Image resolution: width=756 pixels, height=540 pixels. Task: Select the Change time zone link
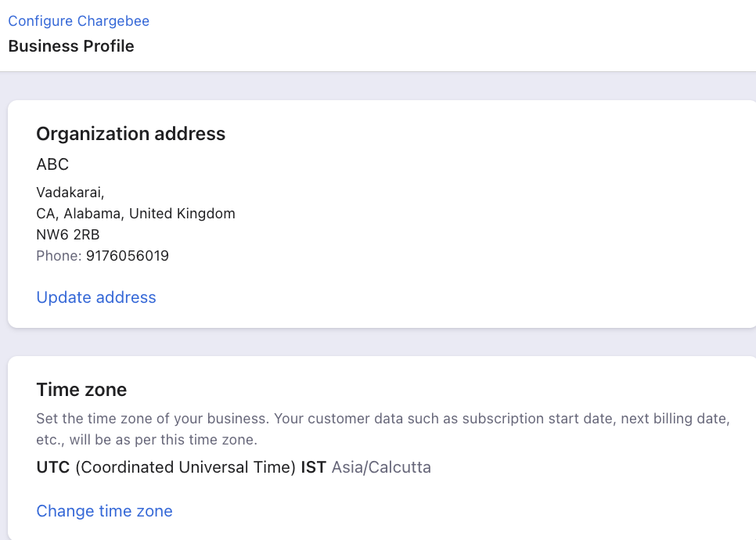click(x=104, y=511)
